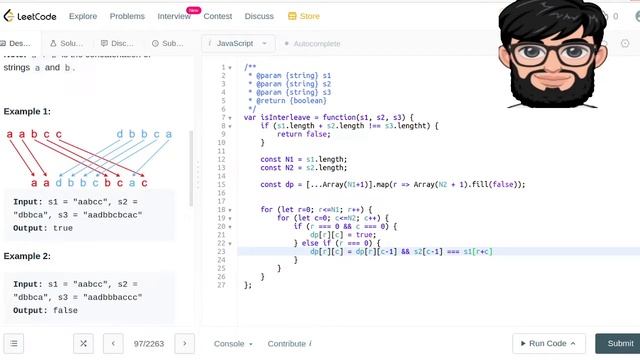Go to the previous problem arrow
Viewport: 640px width, 360px height.
113,344
